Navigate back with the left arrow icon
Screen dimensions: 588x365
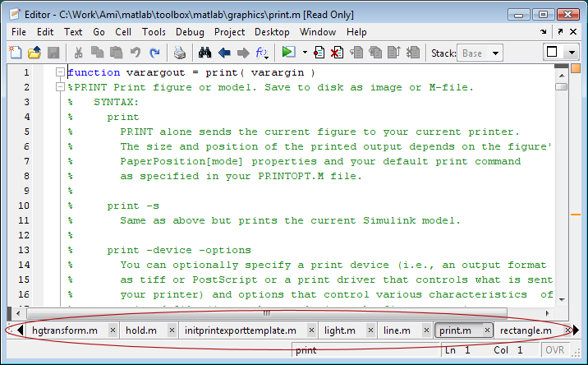coord(224,53)
